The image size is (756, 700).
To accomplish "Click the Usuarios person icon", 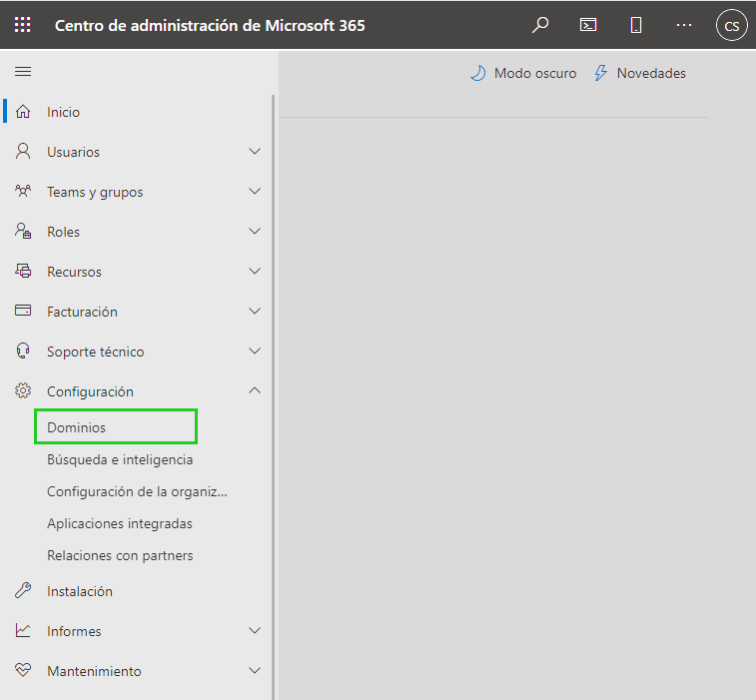I will pos(23,152).
